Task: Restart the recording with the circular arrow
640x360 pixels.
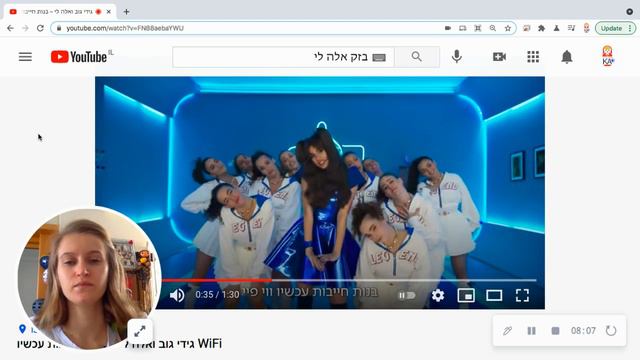Action: (x=611, y=331)
